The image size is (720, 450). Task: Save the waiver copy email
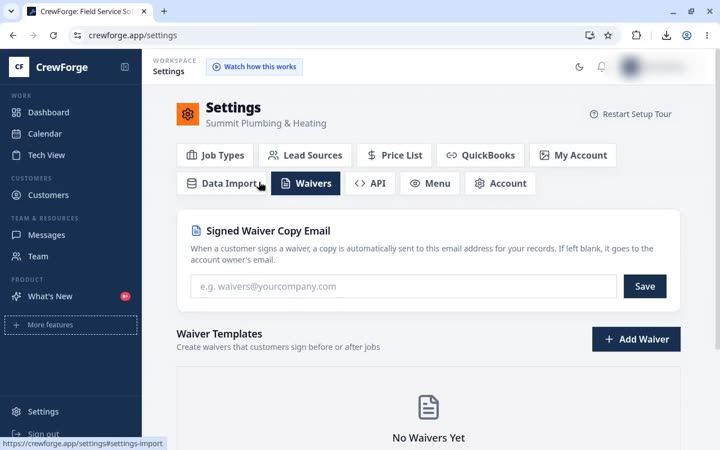(x=645, y=287)
